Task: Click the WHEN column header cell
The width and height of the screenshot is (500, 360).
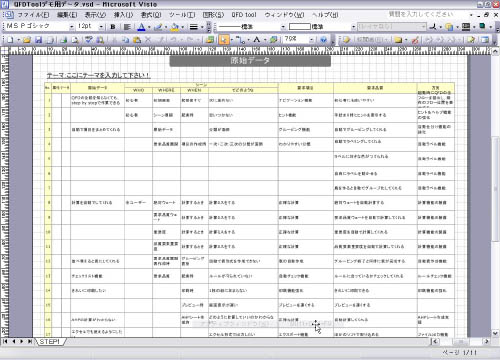Action: 194,90
